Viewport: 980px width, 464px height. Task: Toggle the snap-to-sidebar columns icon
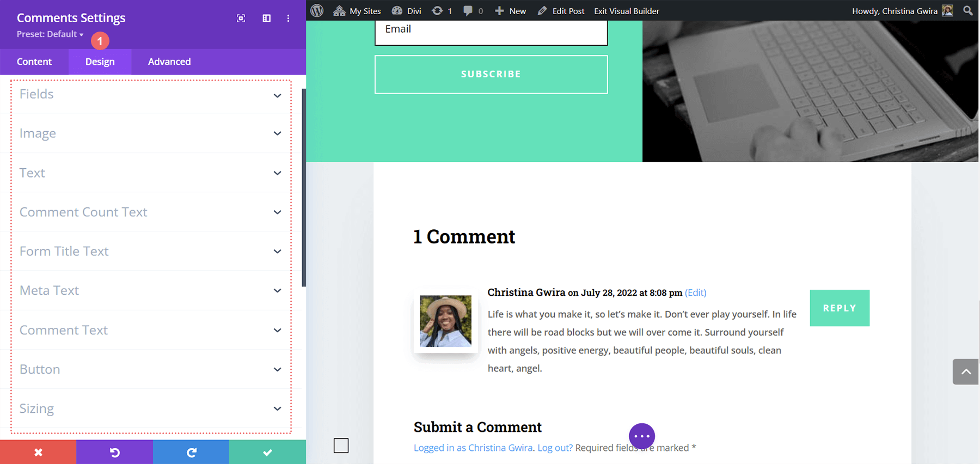[x=266, y=19]
